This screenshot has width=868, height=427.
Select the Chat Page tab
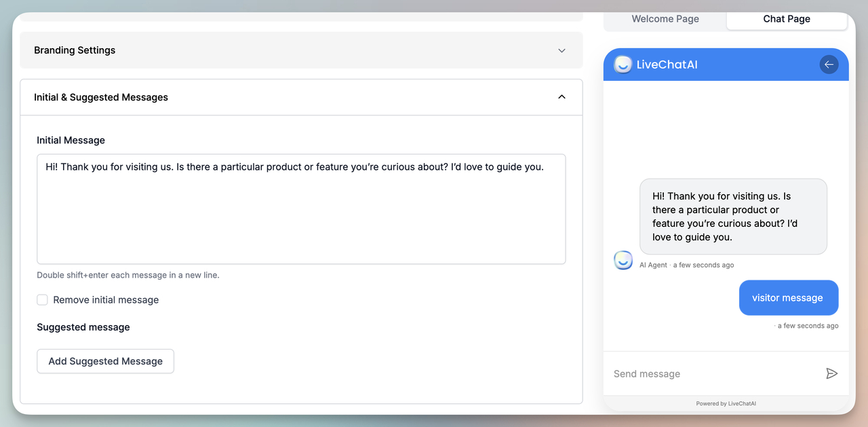[786, 19]
